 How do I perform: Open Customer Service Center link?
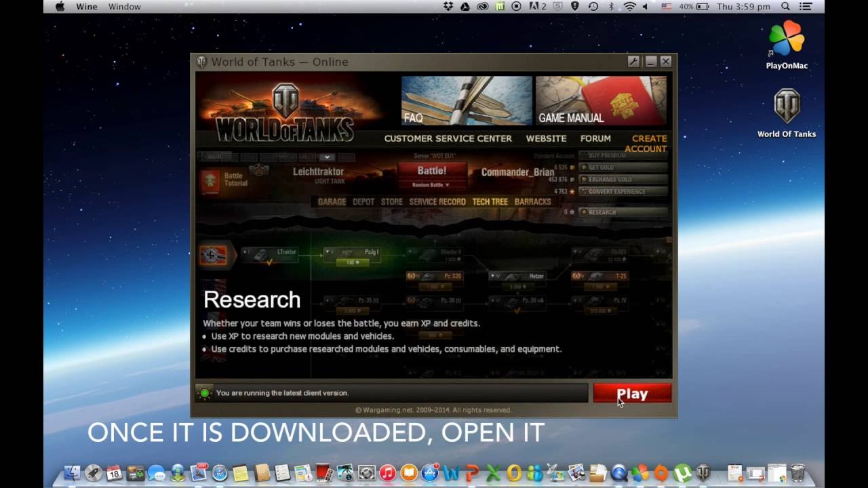448,138
